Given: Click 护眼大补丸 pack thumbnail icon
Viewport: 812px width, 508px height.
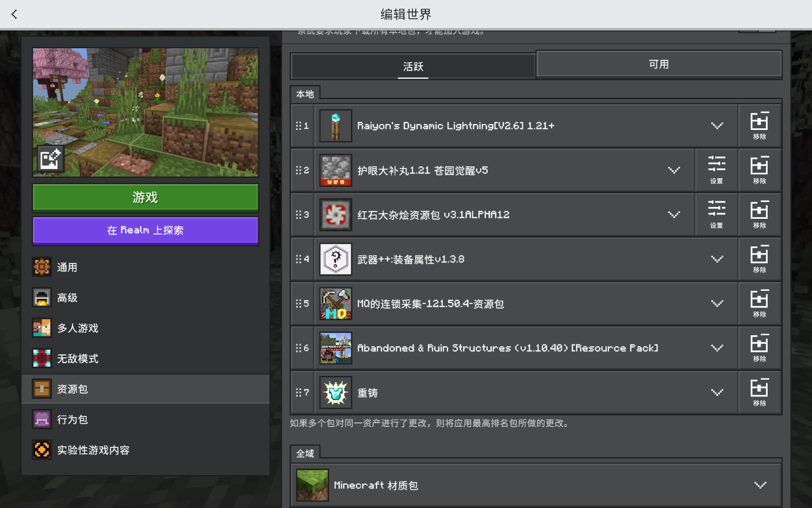Looking at the screenshot, I should pos(336,170).
